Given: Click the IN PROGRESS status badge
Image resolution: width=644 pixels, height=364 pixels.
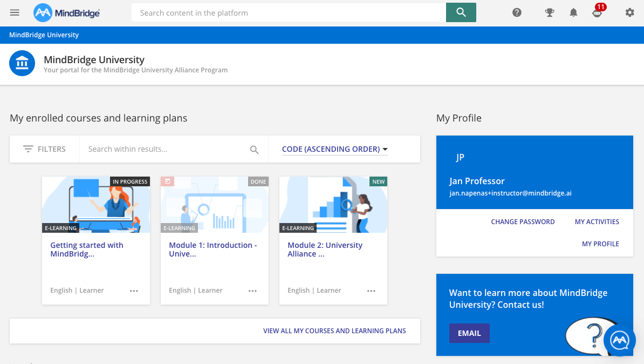Looking at the screenshot, I should pos(130,181).
